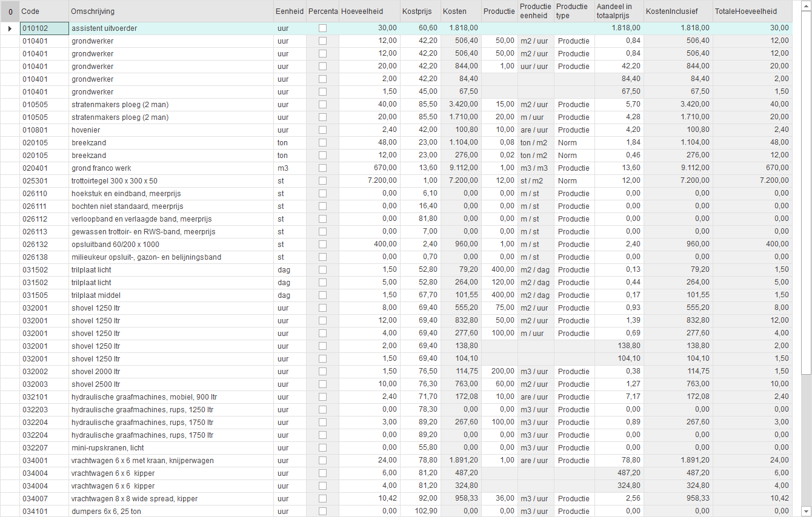812x517 pixels.
Task: Click the Productie type column header
Action: coord(574,12)
